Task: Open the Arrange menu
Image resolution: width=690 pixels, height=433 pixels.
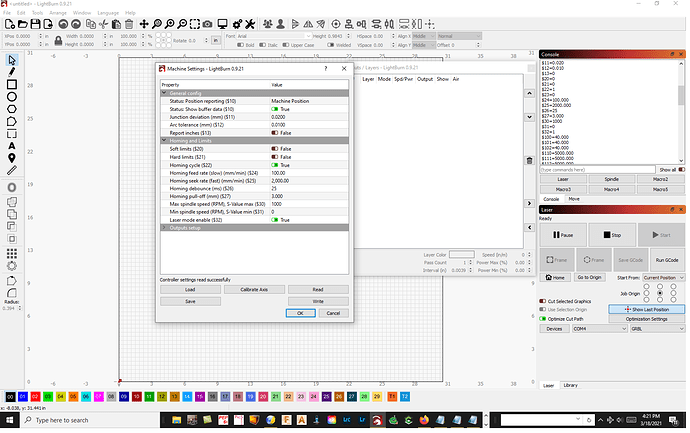Action: pyautogui.click(x=58, y=13)
